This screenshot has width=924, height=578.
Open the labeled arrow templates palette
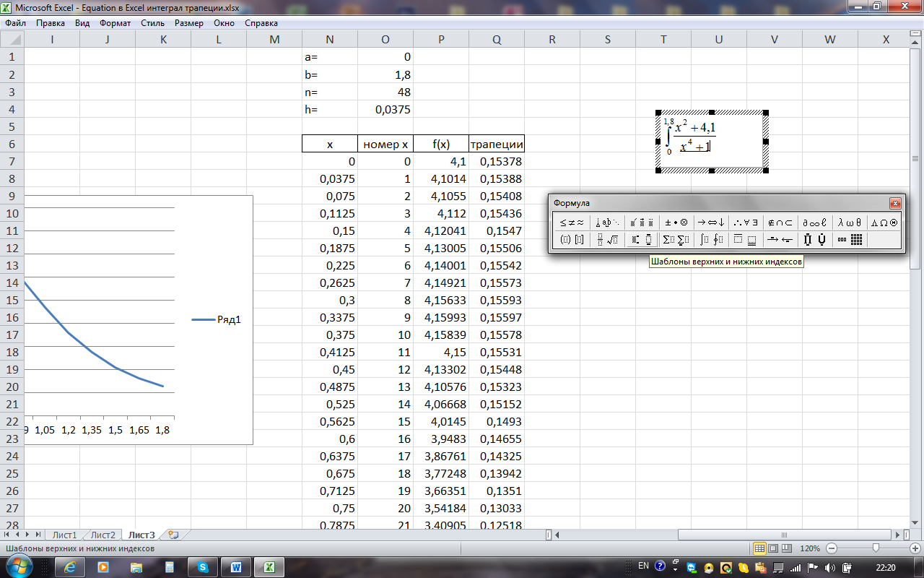coord(780,240)
